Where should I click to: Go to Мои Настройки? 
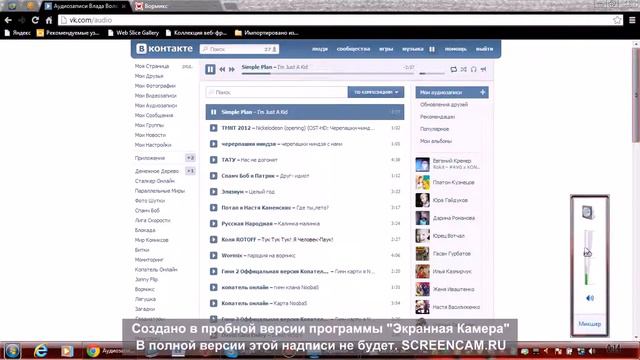click(153, 145)
